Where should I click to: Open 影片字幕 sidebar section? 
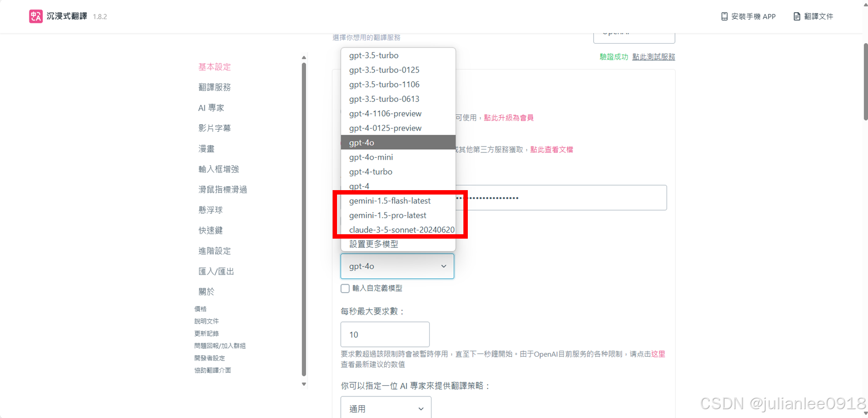click(215, 128)
